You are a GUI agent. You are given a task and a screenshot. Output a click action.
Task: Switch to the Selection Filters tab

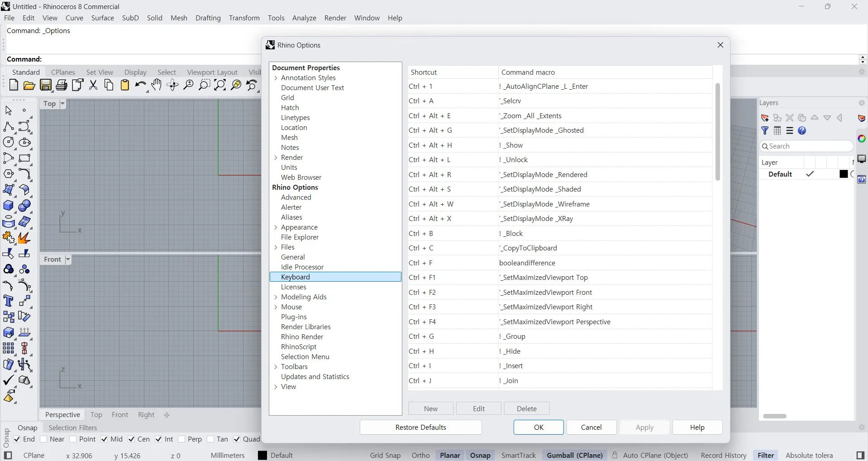coord(73,428)
